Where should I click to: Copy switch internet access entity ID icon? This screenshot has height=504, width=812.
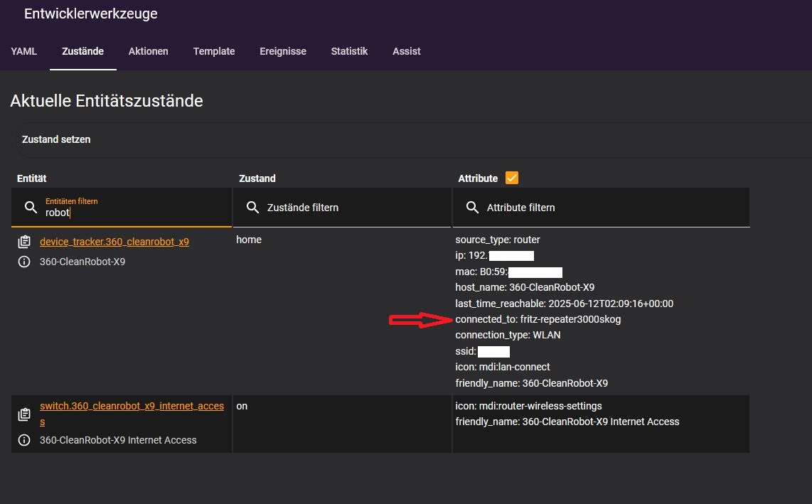pos(24,414)
